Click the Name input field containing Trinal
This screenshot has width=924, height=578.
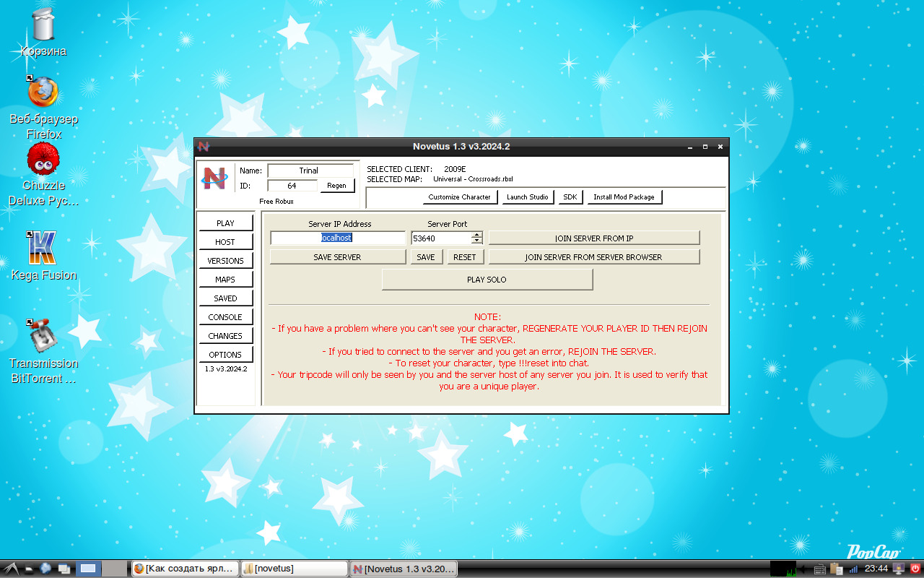point(310,171)
